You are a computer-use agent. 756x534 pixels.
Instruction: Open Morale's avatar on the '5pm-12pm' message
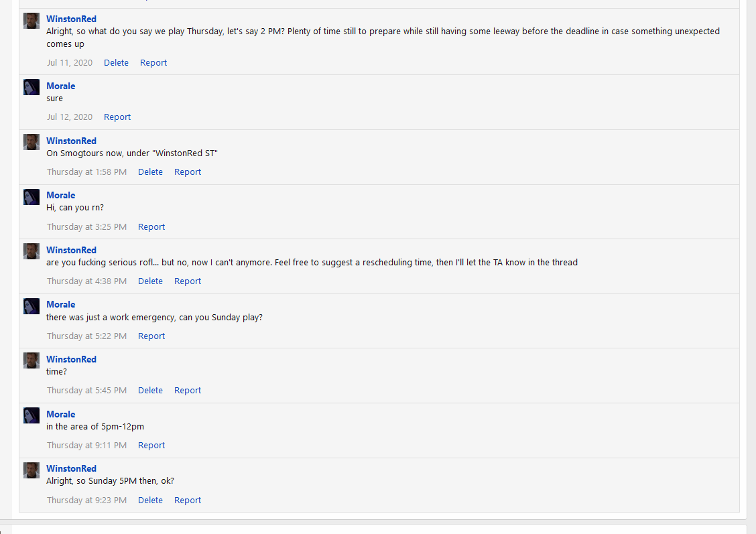tap(31, 415)
